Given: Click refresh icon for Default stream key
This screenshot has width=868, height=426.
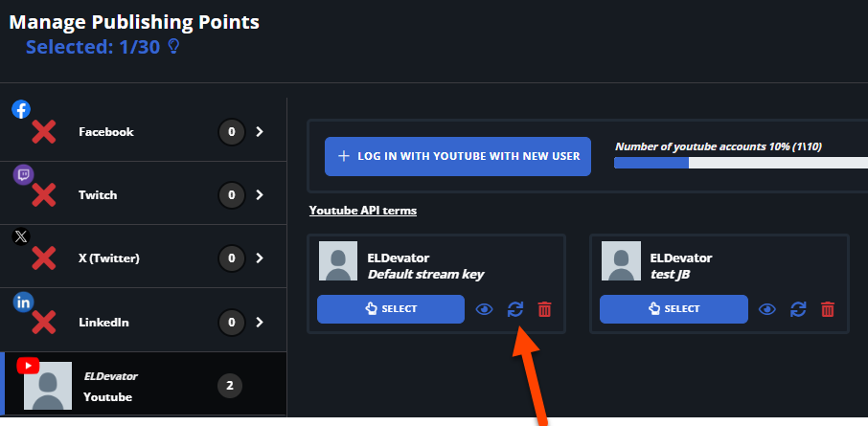Looking at the screenshot, I should pyautogui.click(x=515, y=309).
